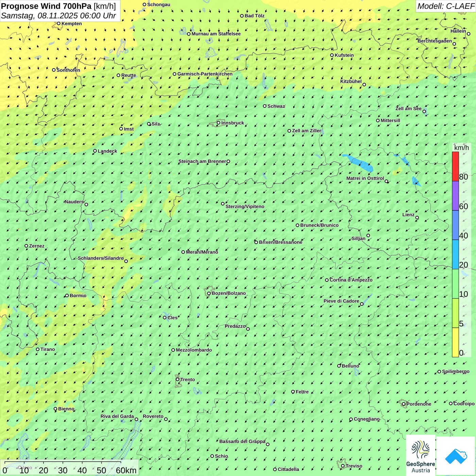Click the Bassano del Grappa label
Image resolution: width=476 pixels, height=476 pixels.
[x=242, y=441]
